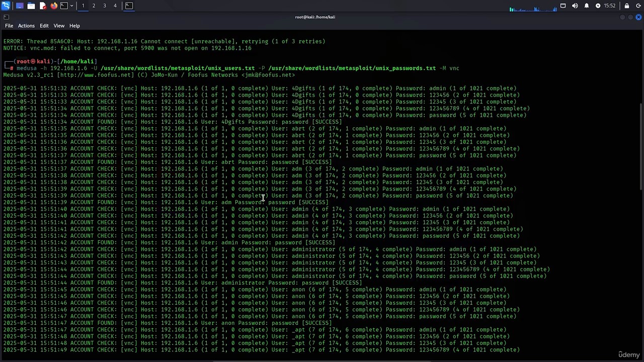Click the show desktop panel icon
This screenshot has width=644, height=362.
tap(20, 6)
